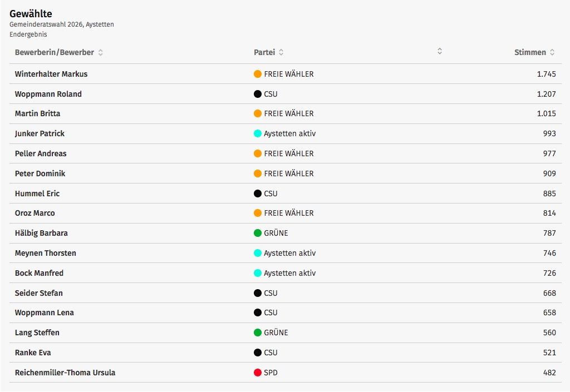
Task: Sort by Bewerberin/Bewerber column arrows
Action: 101,52
